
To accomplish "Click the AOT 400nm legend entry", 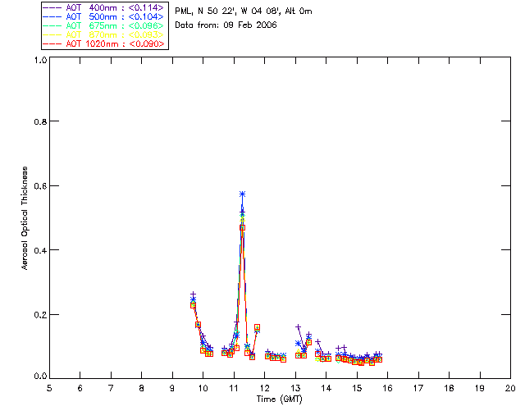I will pos(104,7).
